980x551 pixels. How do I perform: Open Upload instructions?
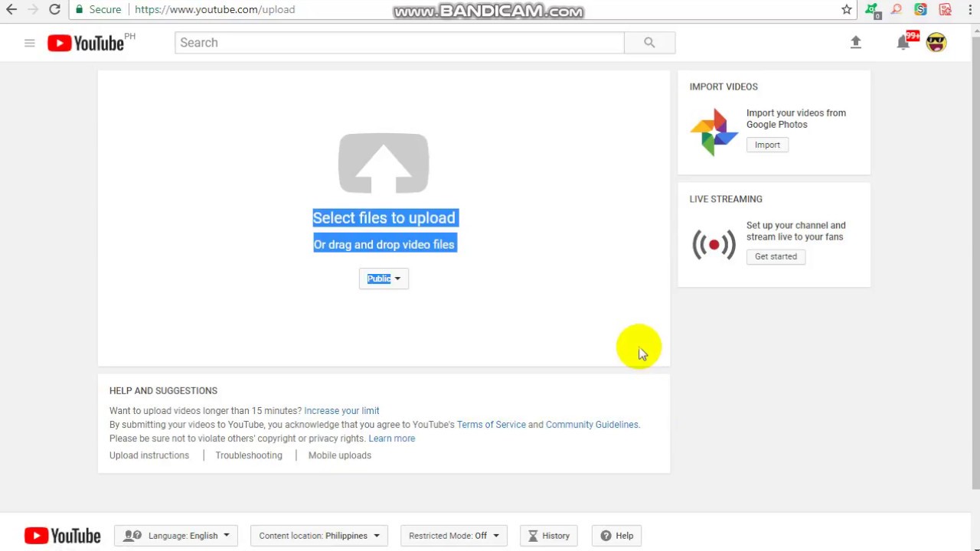tap(149, 455)
